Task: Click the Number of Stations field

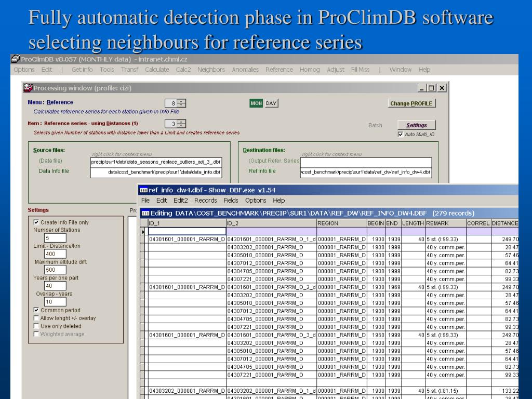Action: pyautogui.click(x=55, y=238)
